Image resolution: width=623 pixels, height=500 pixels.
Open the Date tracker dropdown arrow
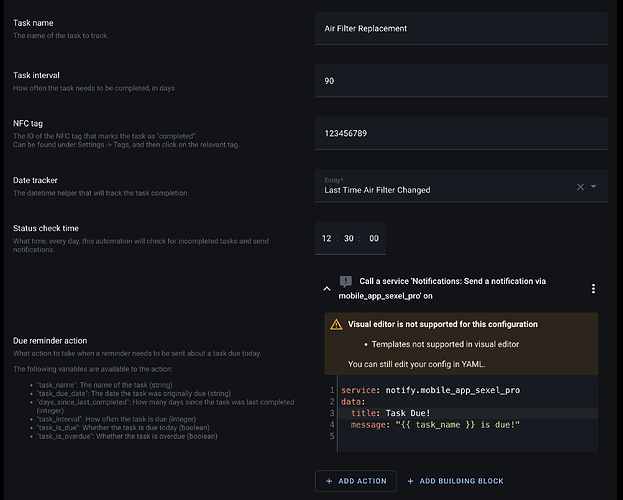point(594,187)
